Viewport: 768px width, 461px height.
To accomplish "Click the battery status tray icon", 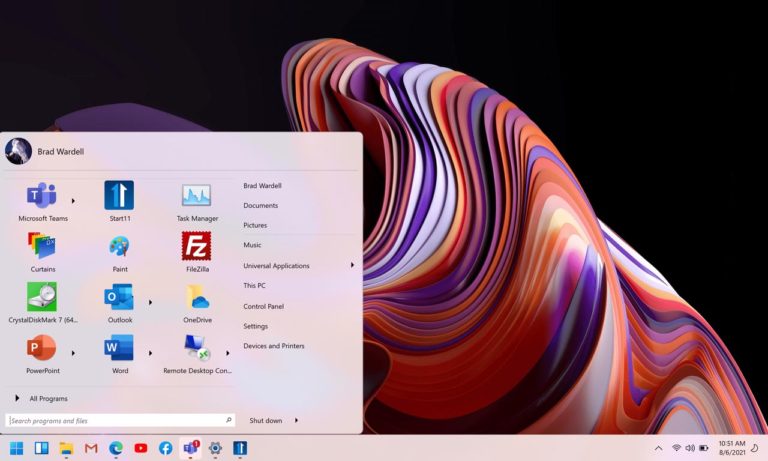I will (x=704, y=448).
